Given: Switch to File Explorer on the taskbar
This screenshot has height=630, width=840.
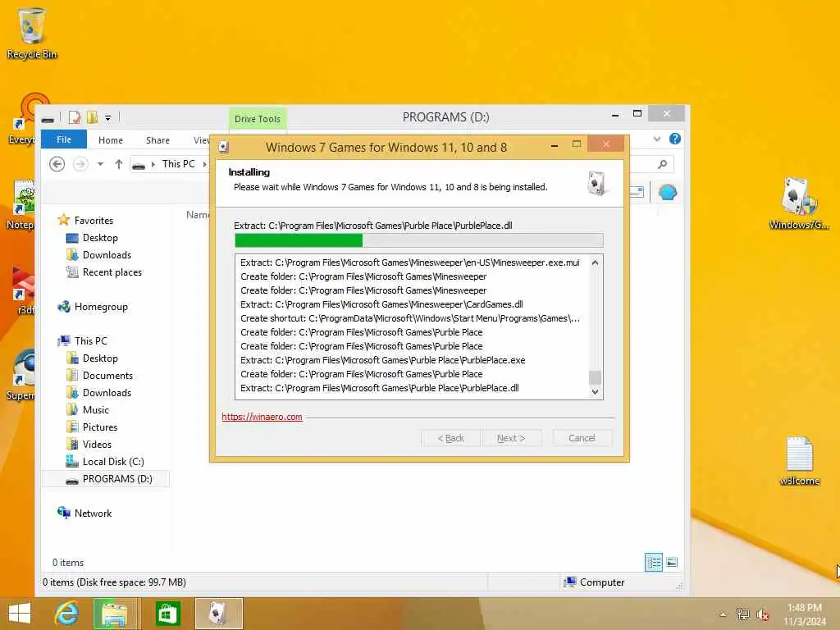Looking at the screenshot, I should click(x=115, y=614).
